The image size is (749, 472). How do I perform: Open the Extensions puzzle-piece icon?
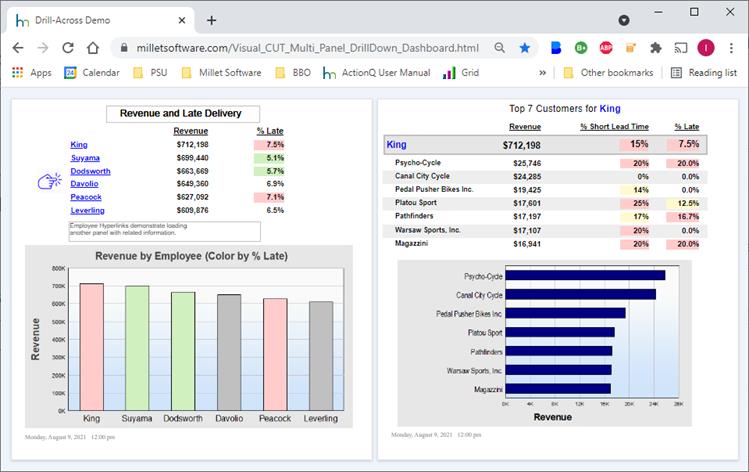tap(656, 47)
